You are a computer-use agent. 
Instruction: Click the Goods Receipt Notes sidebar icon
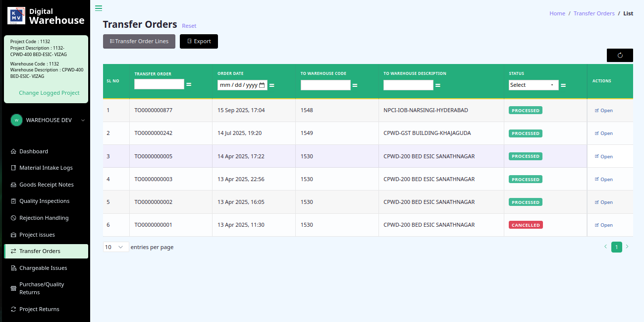[14, 185]
